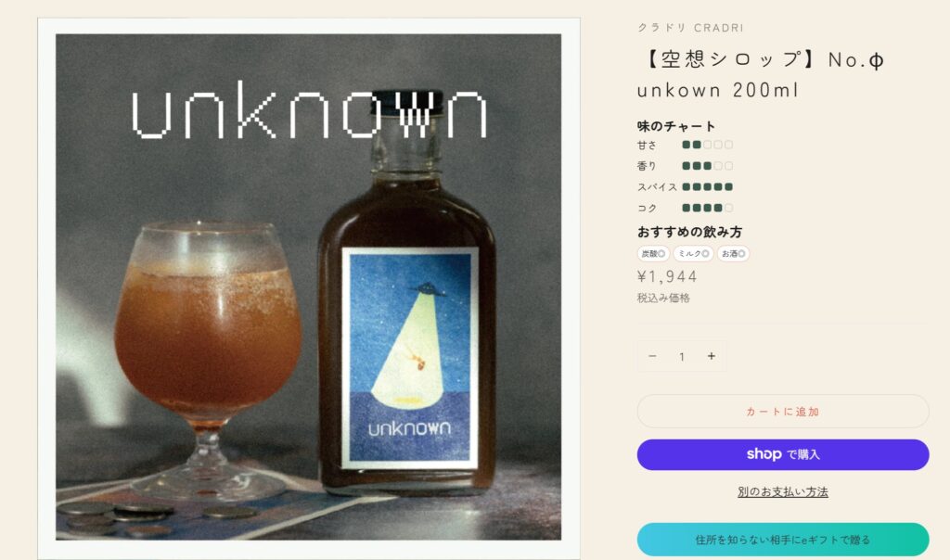The image size is (950, 560).
Task: Click the ¥1,944 price text
Action: click(667, 276)
